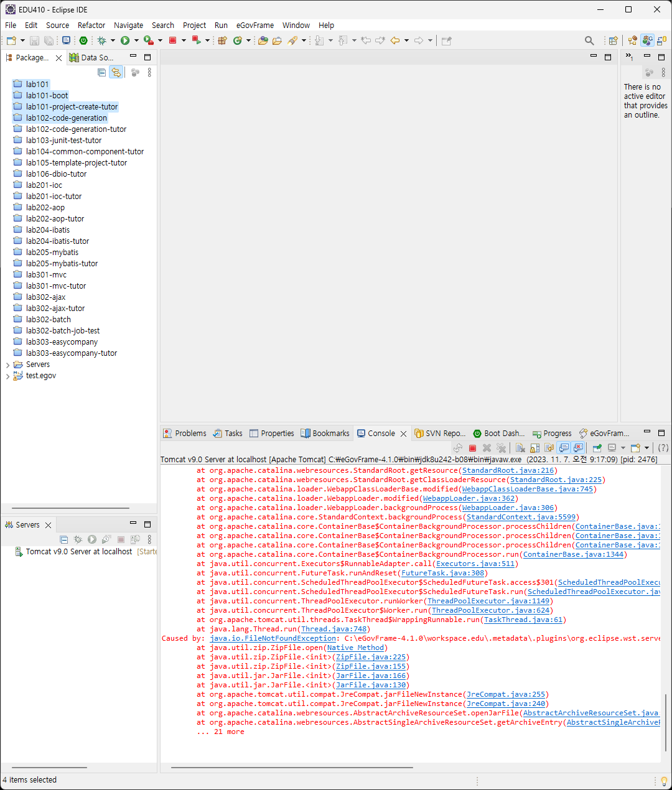672x790 pixels.
Task: Click the New Java Package icon
Action: (222, 40)
